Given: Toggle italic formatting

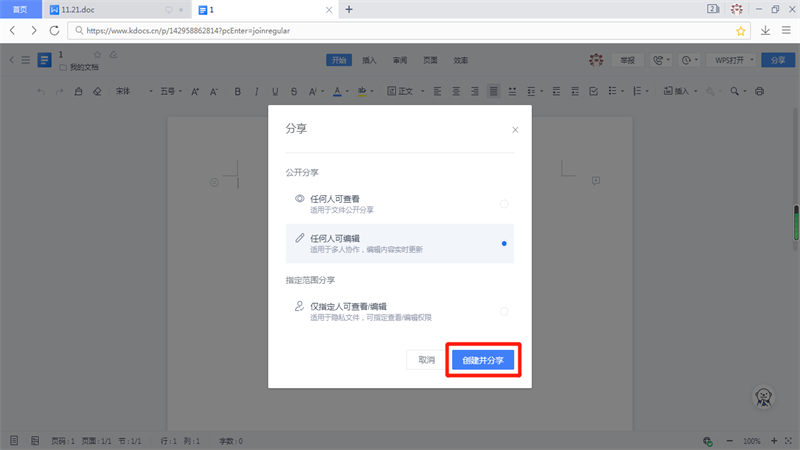Looking at the screenshot, I should pyautogui.click(x=256, y=91).
